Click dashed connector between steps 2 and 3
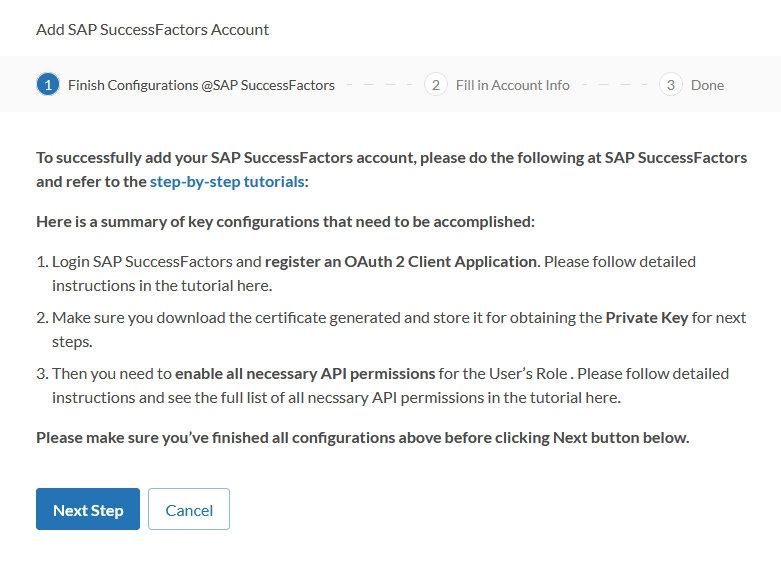Image resolution: width=781 pixels, height=575 pixels. pos(614,85)
